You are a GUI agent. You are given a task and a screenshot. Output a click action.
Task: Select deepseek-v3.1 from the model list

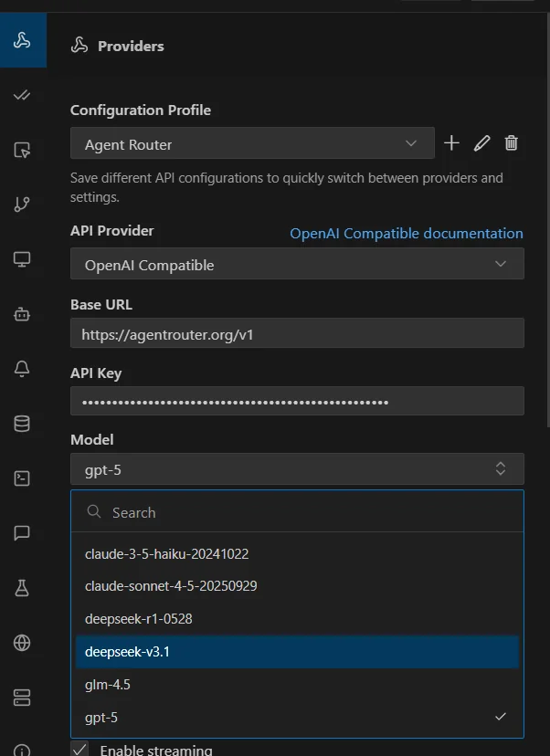click(297, 652)
